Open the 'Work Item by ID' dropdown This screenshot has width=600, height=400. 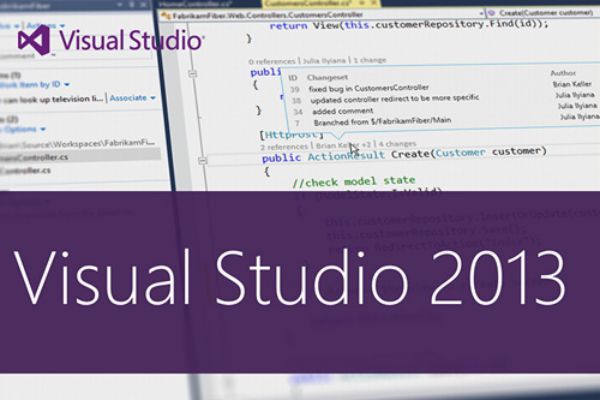[35, 84]
